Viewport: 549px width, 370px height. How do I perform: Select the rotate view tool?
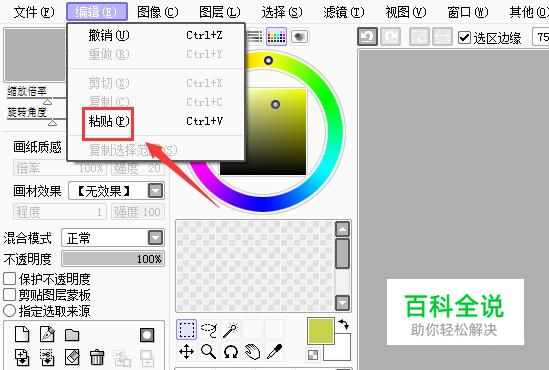(x=230, y=351)
